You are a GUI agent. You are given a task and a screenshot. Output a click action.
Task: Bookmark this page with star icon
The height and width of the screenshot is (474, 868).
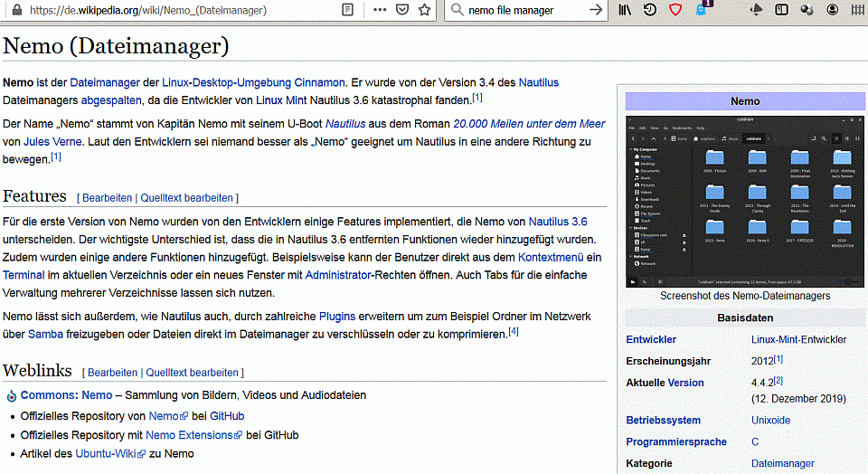coord(425,9)
